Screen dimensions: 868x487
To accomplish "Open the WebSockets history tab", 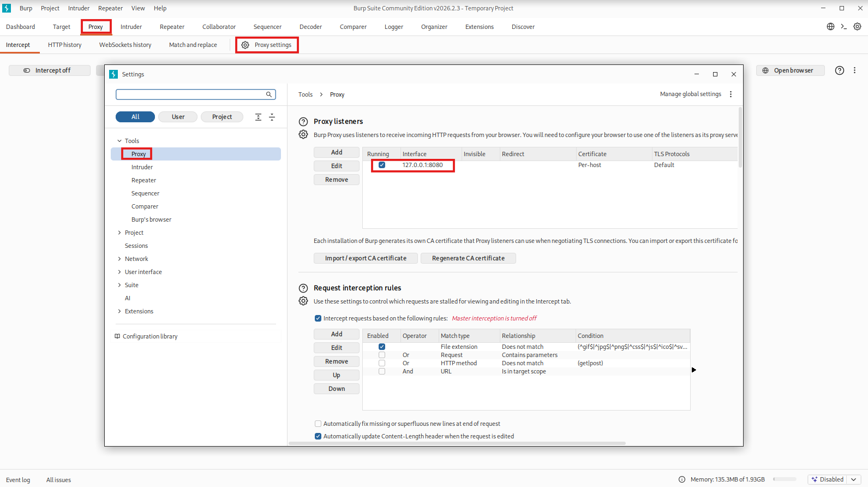I will [x=125, y=45].
